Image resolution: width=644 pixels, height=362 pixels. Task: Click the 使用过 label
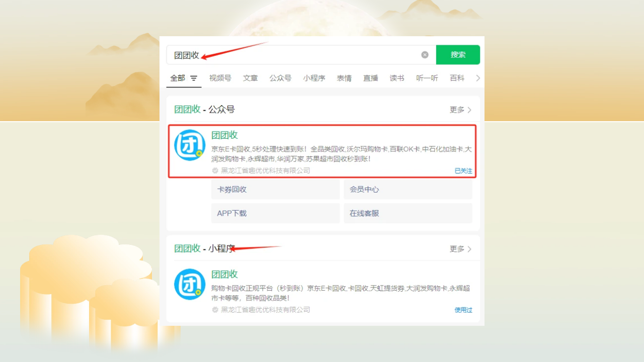tap(463, 310)
